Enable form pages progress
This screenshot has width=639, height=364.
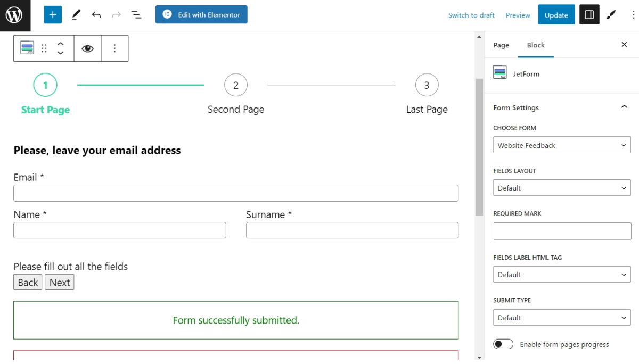pyautogui.click(x=503, y=344)
